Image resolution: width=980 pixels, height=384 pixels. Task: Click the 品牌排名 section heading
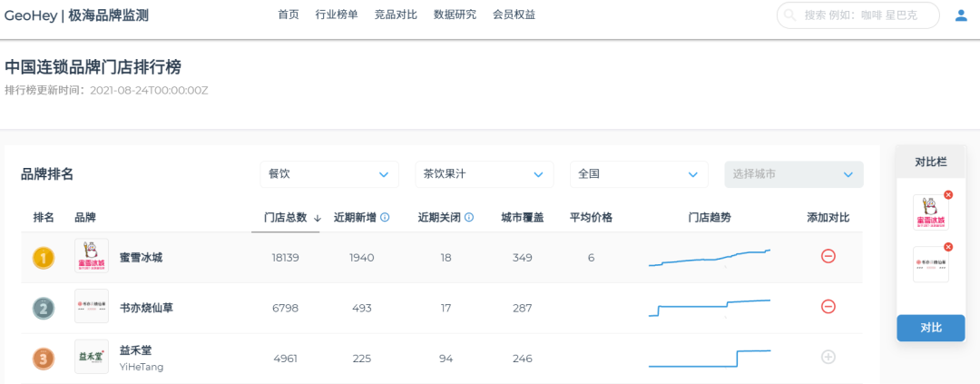tap(47, 174)
